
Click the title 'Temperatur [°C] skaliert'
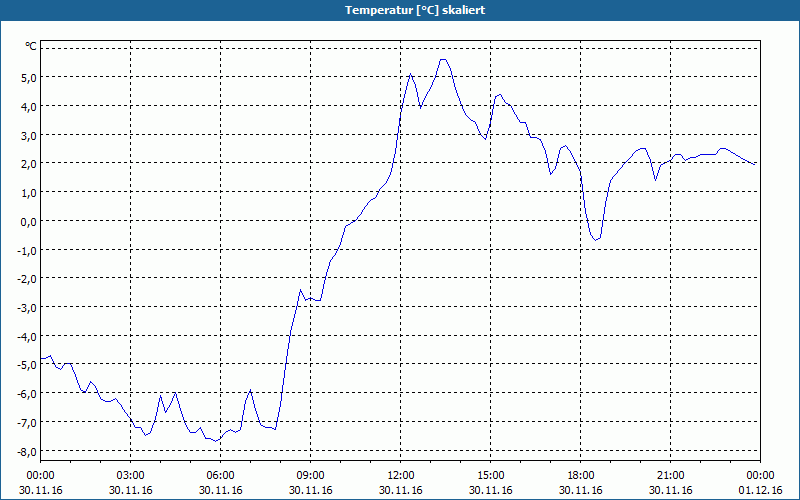tap(415, 10)
